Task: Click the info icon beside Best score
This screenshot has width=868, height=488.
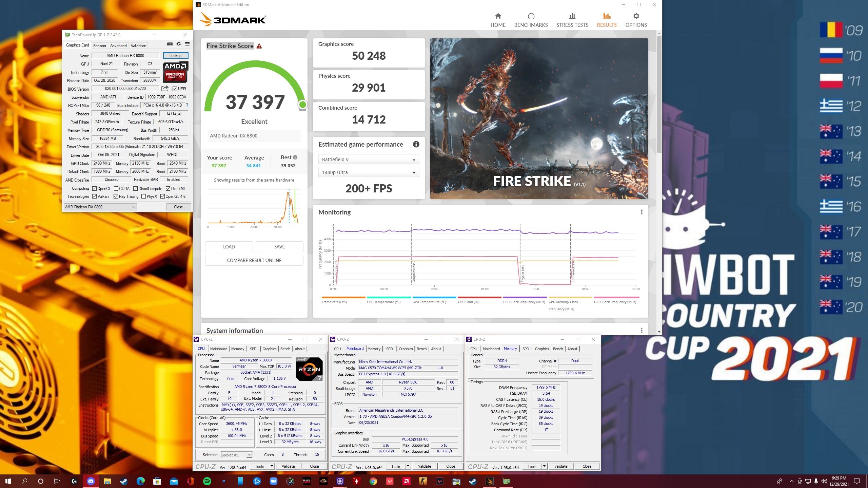Action: (x=295, y=157)
